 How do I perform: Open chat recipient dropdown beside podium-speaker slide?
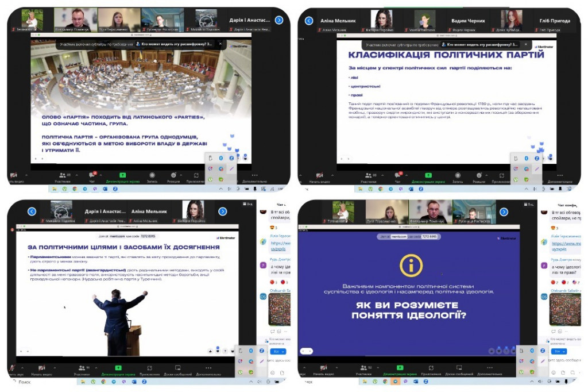pyautogui.click(x=279, y=351)
